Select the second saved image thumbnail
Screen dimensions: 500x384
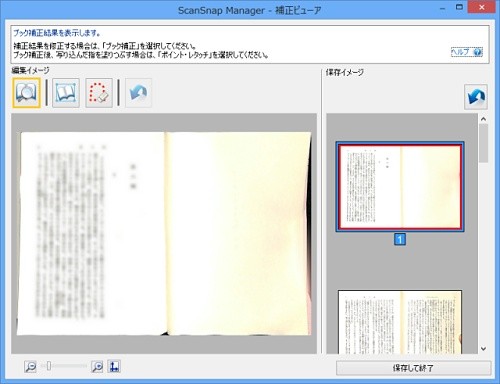click(x=400, y=322)
